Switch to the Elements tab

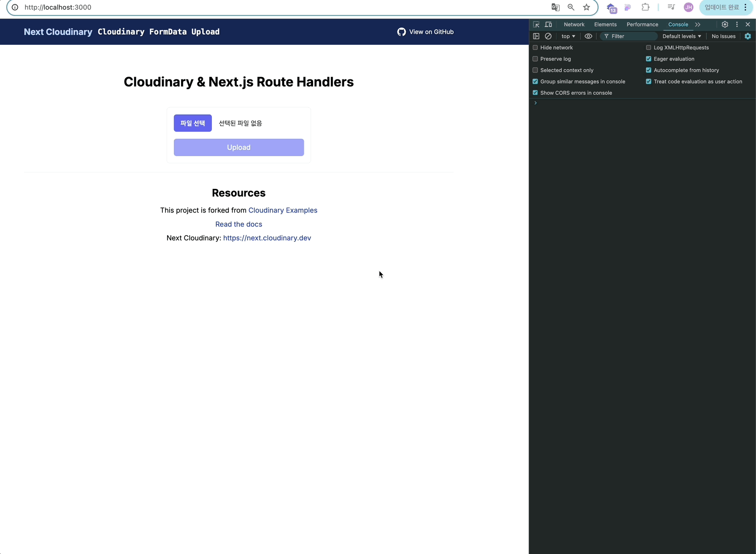click(605, 25)
